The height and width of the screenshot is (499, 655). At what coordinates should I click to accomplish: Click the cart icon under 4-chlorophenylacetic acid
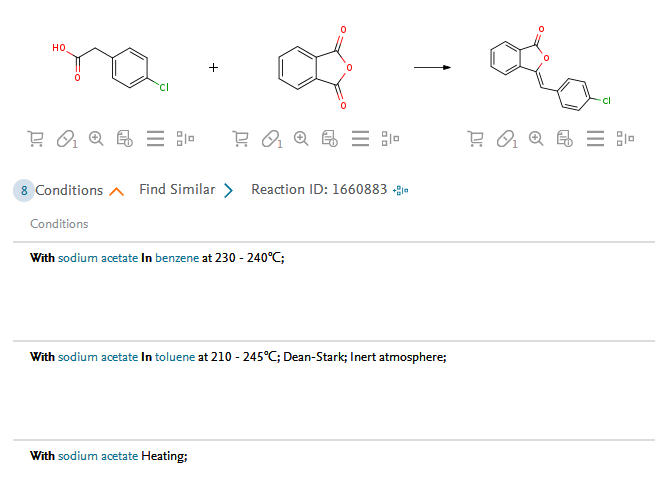click(x=36, y=139)
